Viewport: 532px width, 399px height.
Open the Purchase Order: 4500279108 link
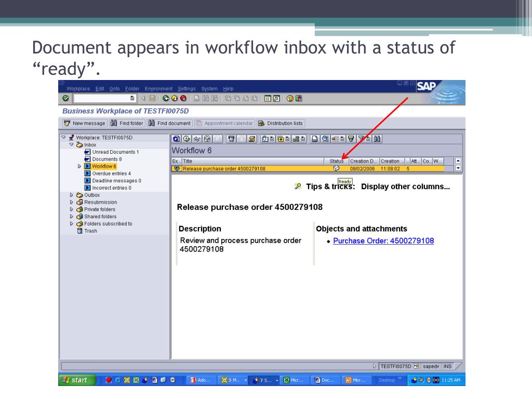(383, 241)
